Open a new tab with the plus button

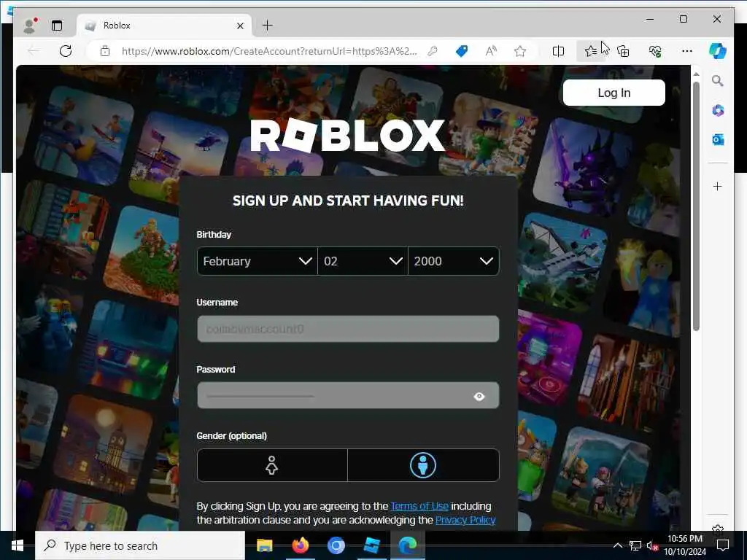(268, 26)
